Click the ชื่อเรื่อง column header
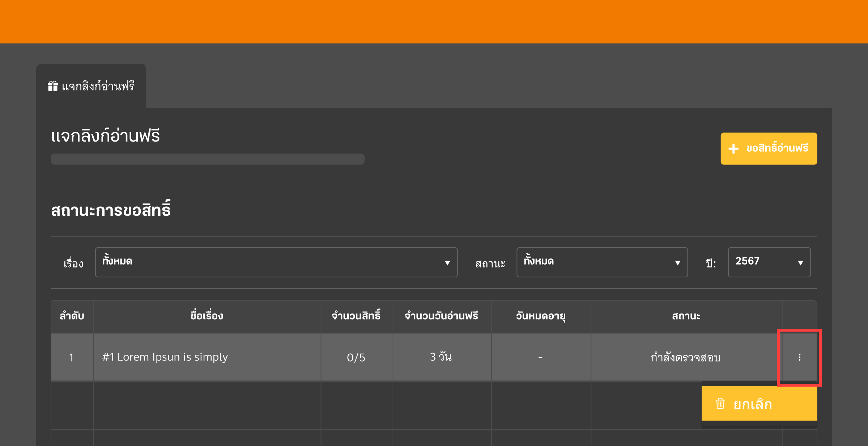Image resolution: width=868 pixels, height=446 pixels. (207, 316)
